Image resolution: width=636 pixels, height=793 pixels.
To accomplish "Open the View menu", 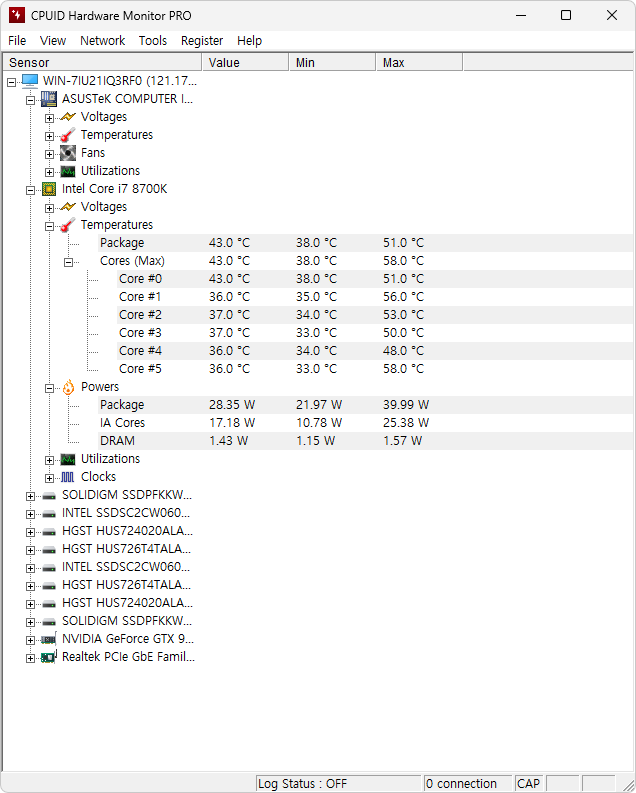I will (x=53, y=40).
